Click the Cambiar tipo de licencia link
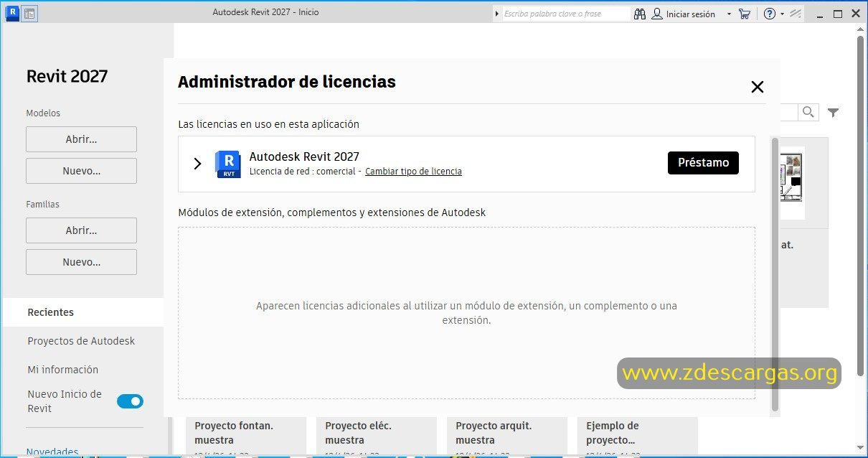The height and width of the screenshot is (458, 868). 413,172
